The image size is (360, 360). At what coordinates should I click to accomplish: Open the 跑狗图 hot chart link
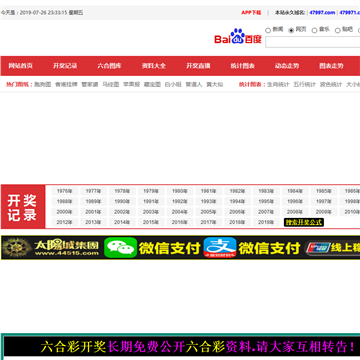tap(43, 85)
